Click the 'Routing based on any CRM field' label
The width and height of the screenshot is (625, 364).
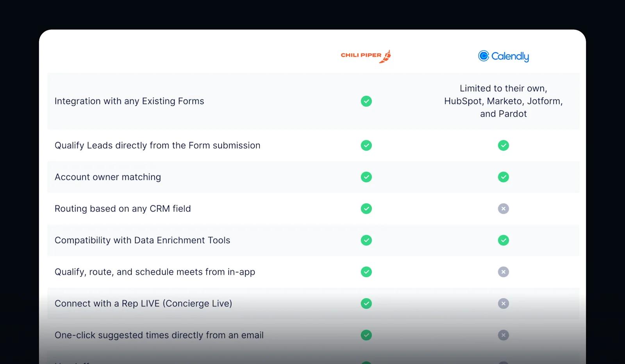(x=123, y=209)
